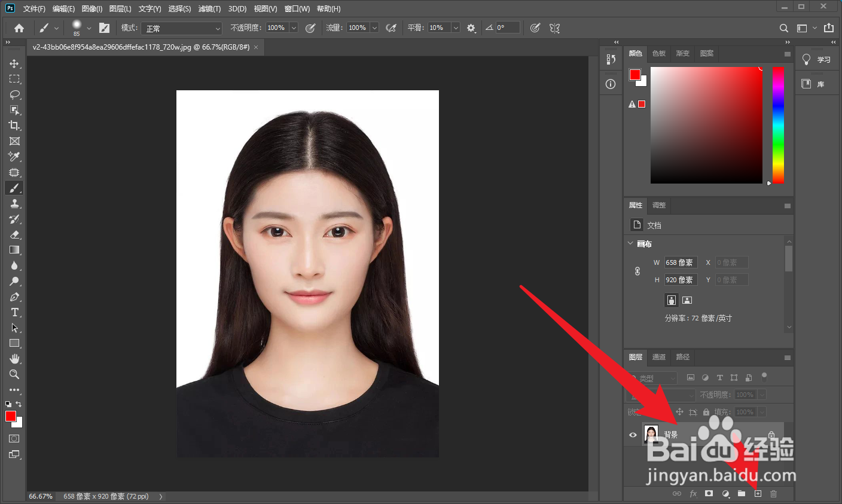This screenshot has height=504, width=842.
Task: Select the Zoom tool in toolbar
Action: coord(14,374)
